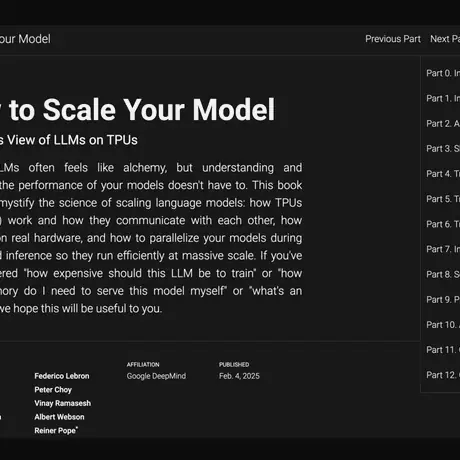This screenshot has height=460, width=460.
Task: Select Part 0 in the sidebar
Action: click(443, 73)
